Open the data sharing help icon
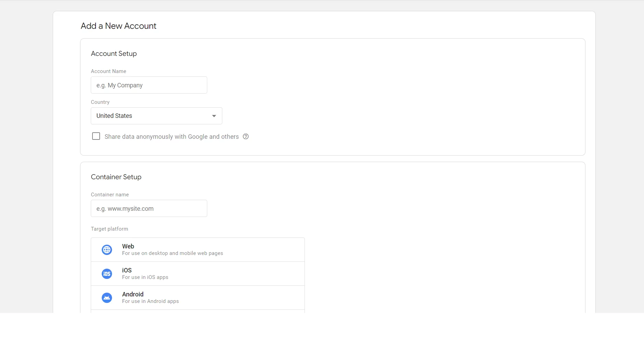644x342 pixels. click(246, 136)
